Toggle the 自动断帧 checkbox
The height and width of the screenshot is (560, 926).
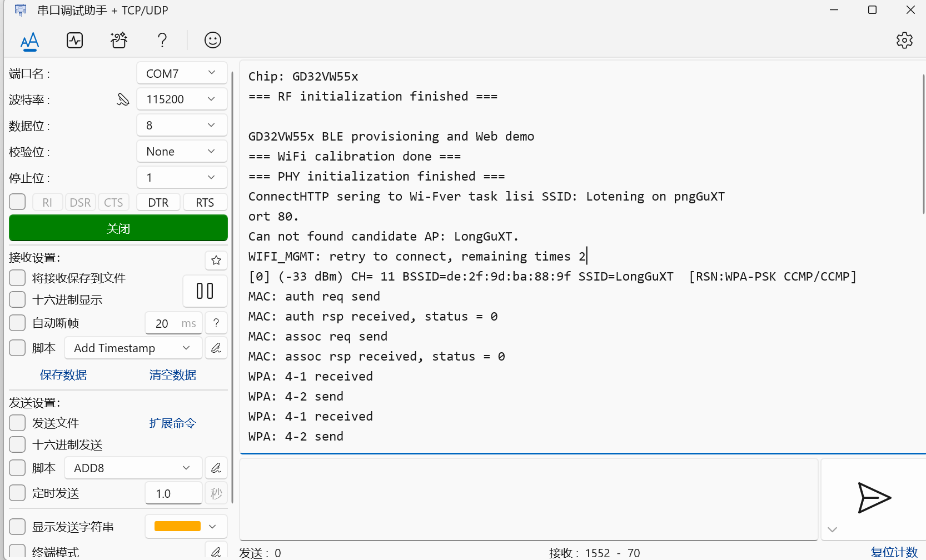click(x=17, y=323)
